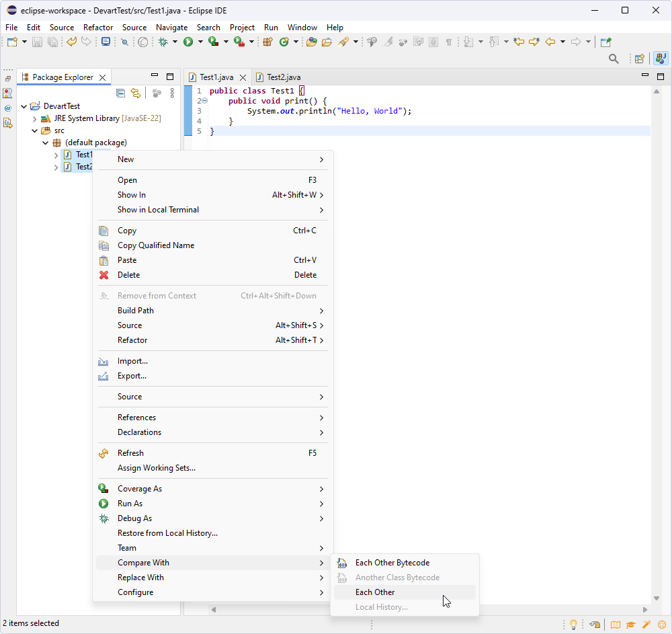672x634 pixels.
Task: Click the Open Type toolbar icon
Action: [312, 42]
